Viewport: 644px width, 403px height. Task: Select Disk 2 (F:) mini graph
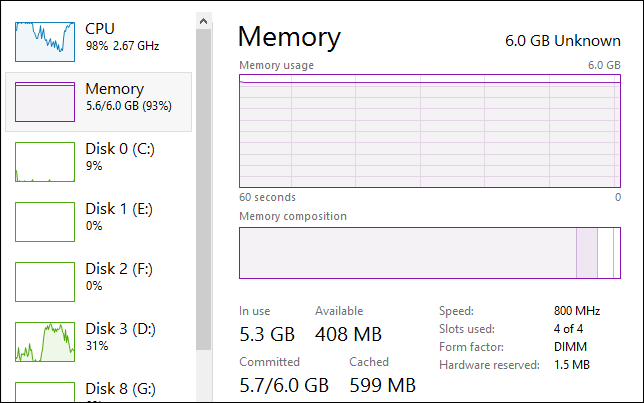[x=45, y=282]
